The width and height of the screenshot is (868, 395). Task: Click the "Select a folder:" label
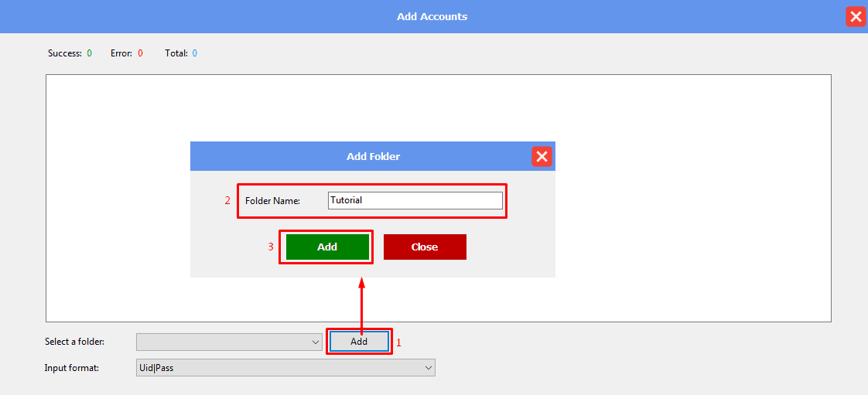tap(74, 342)
